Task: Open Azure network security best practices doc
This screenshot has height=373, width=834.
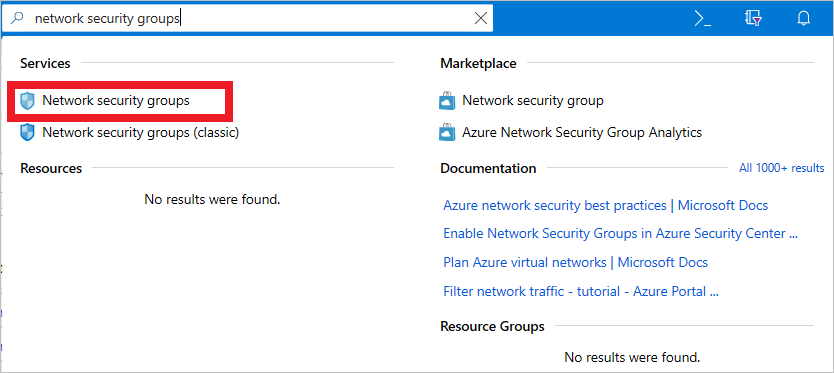Action: [x=605, y=205]
